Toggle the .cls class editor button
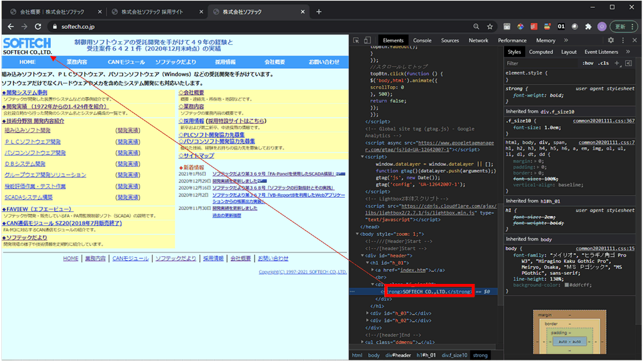 pyautogui.click(x=604, y=63)
